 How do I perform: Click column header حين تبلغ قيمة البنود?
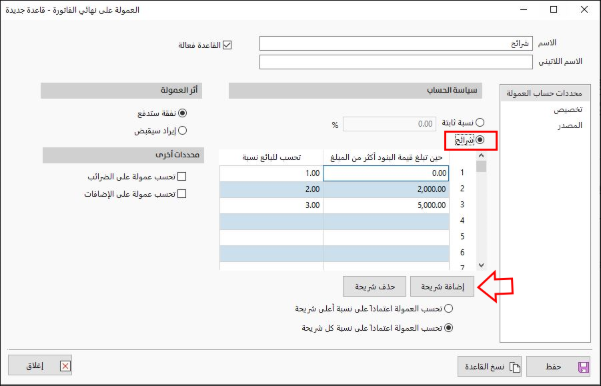(x=386, y=158)
